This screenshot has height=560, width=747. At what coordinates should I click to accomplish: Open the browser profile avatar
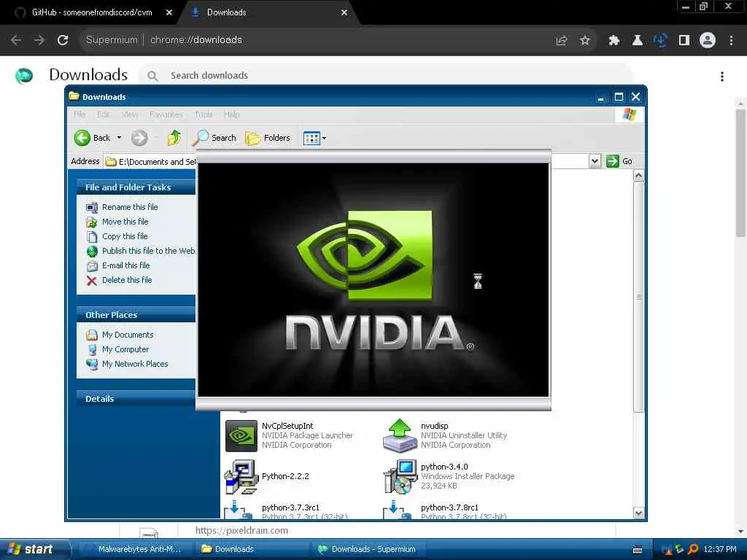708,41
